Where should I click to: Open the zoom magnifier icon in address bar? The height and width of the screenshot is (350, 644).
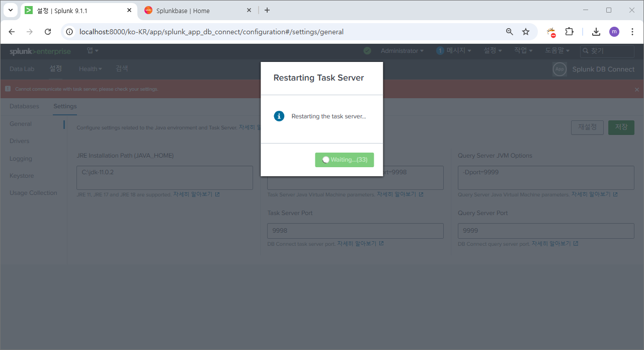[x=510, y=32]
